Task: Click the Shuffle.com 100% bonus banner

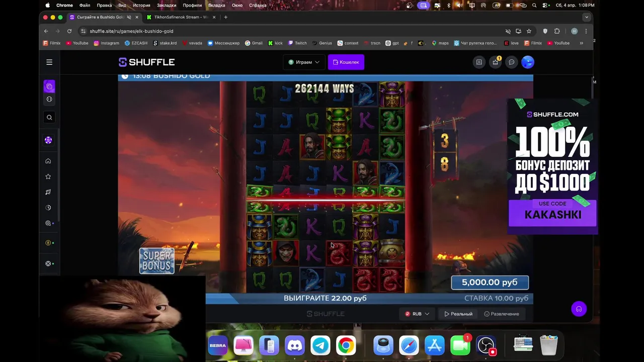Action: point(552,167)
